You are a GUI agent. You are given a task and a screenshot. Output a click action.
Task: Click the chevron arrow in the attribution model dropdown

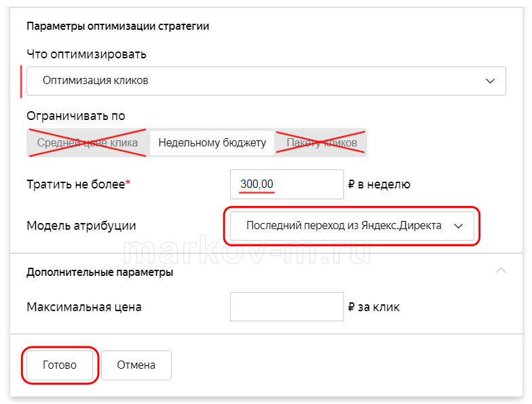click(459, 226)
